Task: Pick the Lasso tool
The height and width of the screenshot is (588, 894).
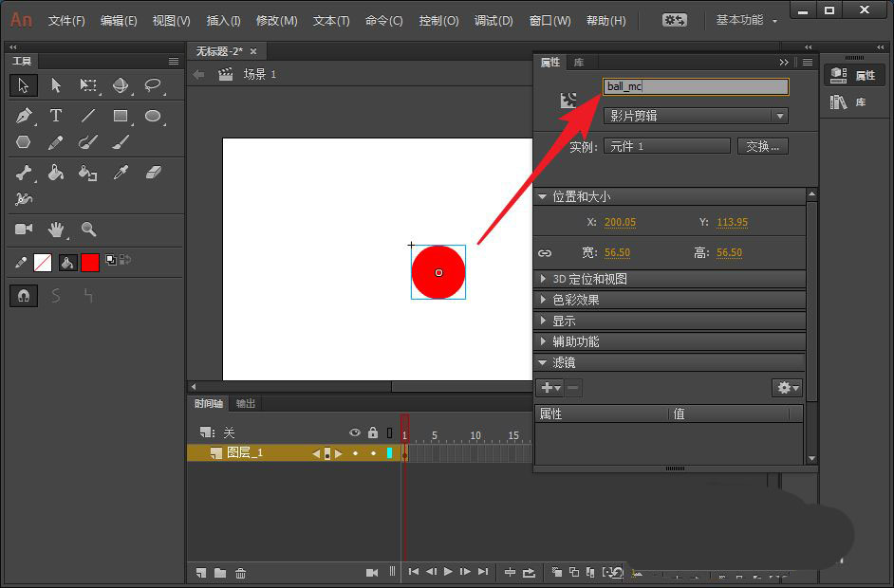Action: click(x=153, y=85)
